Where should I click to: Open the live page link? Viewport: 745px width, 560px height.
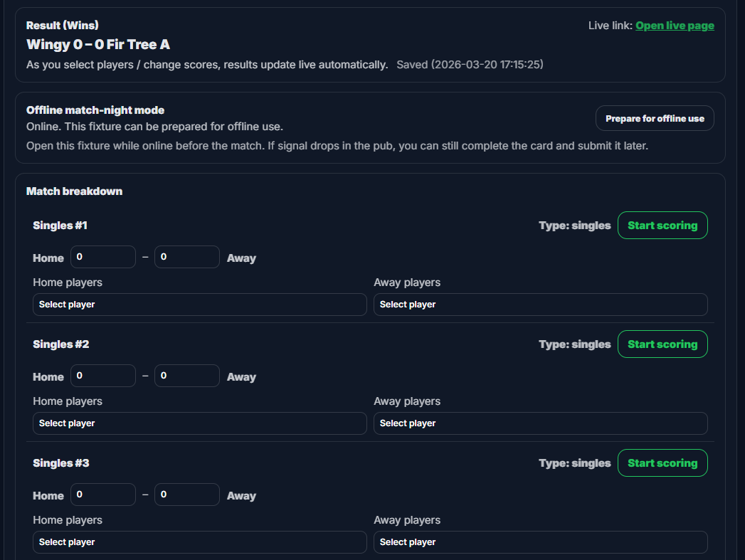675,26
